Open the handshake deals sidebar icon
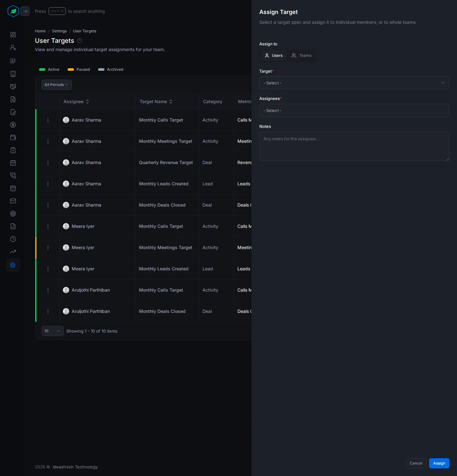Screen dimensions: 457x476 coord(13,87)
